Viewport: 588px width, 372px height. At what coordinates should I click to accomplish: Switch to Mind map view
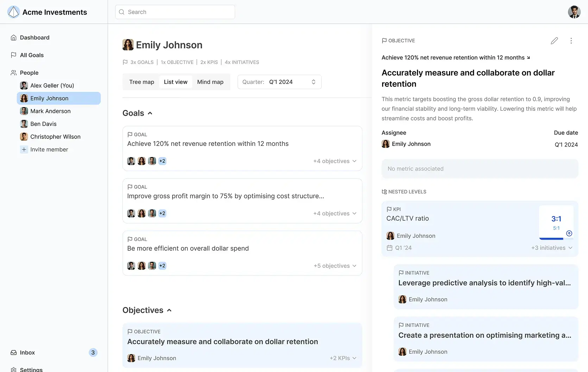coord(210,82)
